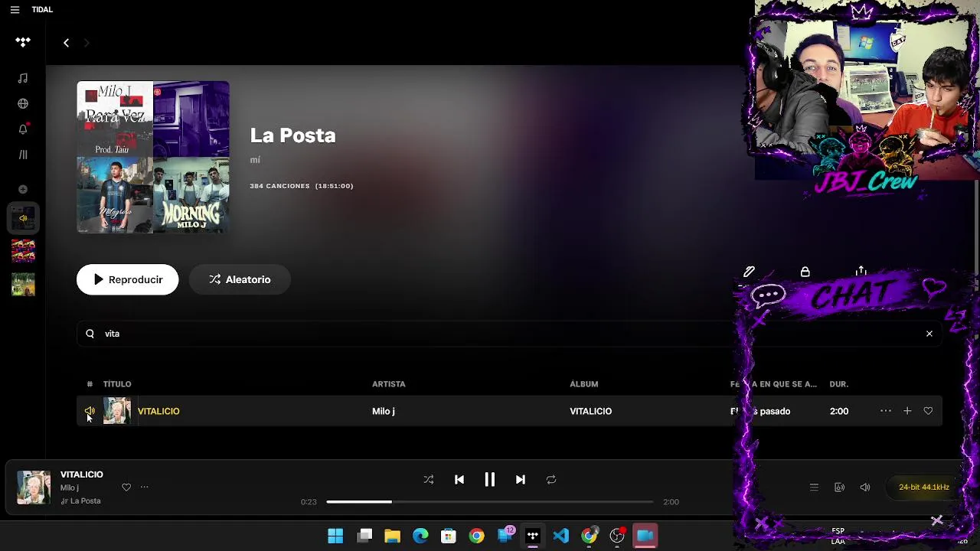Click the plus add icon on VITALICIO row
The width and height of the screenshot is (980, 551).
[x=907, y=411]
